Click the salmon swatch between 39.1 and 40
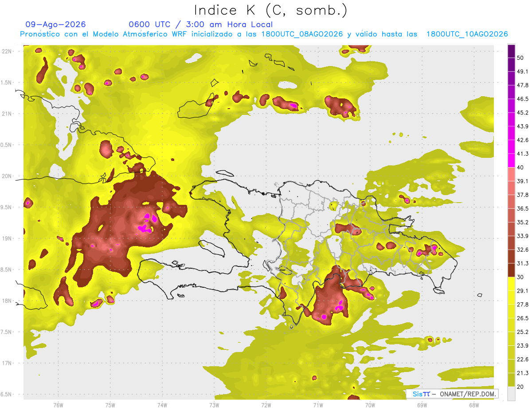Screen dimensions: 532x411 [x=511, y=174]
